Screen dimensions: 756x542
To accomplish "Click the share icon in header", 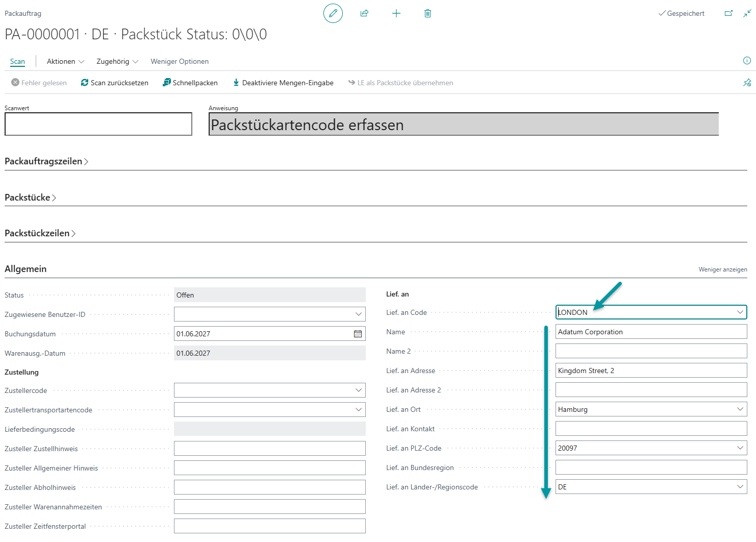I will [x=364, y=13].
